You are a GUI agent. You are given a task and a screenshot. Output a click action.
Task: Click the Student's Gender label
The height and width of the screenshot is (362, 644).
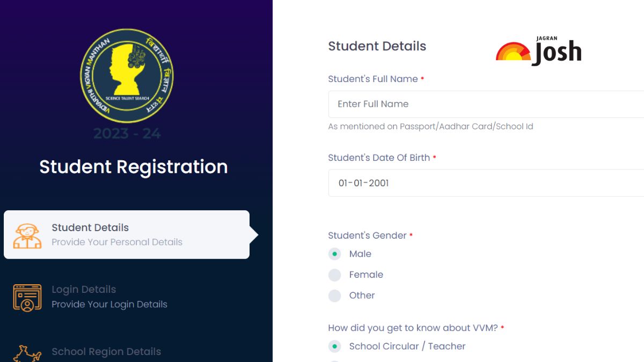pos(367,235)
